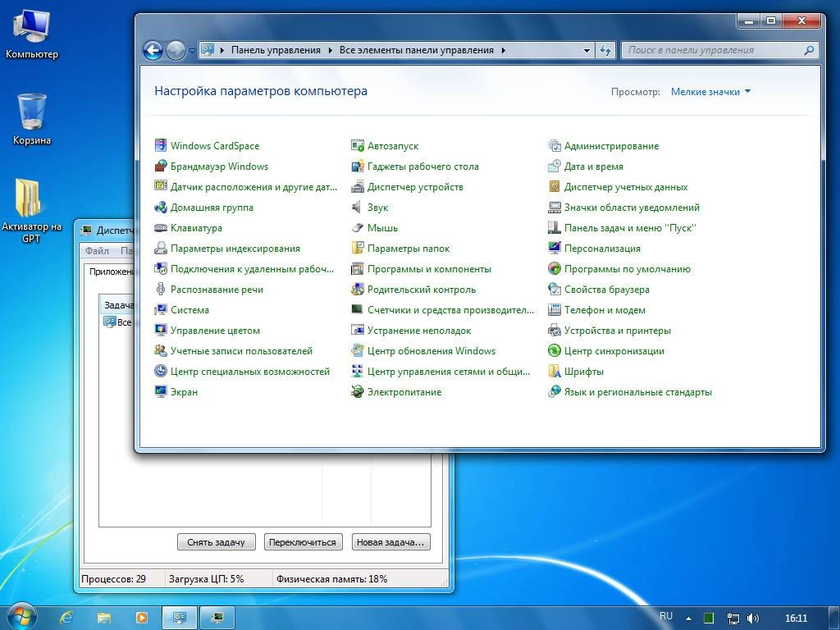Expand arrow after Панель управления breadcrumb
840x630 pixels.
pos(329,50)
